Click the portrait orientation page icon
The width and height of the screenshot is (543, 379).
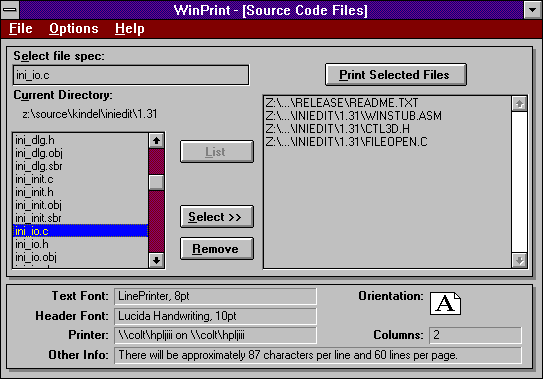tap(445, 303)
